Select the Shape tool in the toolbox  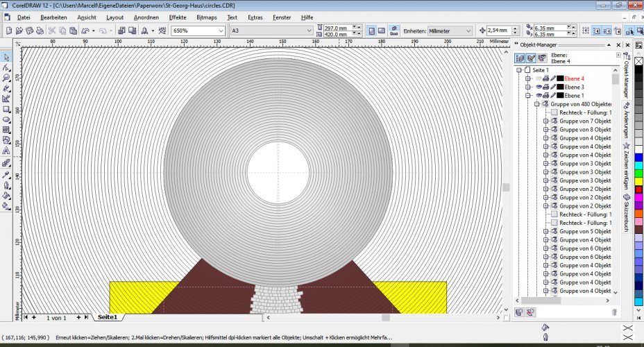click(6, 67)
